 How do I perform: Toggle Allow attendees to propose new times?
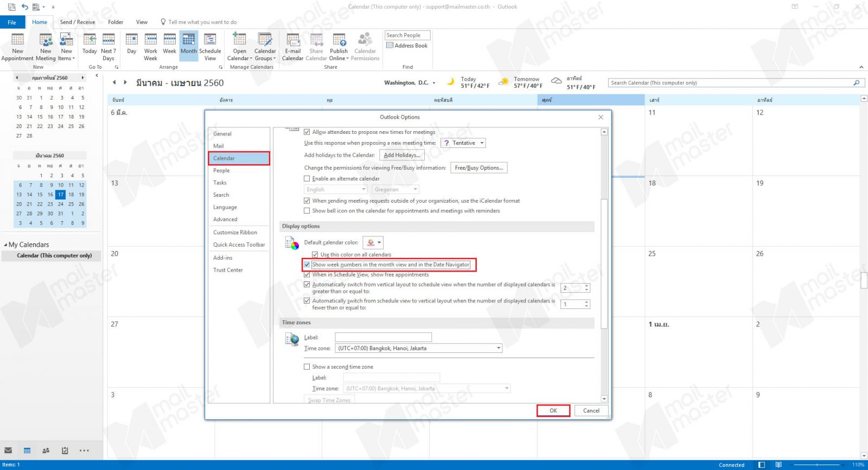tap(307, 132)
